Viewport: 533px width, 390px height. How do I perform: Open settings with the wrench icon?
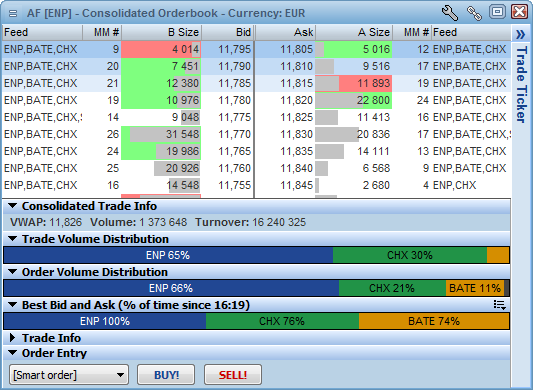450,13
